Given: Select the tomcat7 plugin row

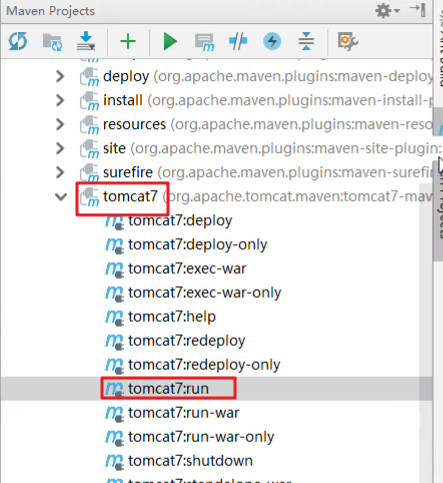Looking at the screenshot, I should (x=217, y=196).
